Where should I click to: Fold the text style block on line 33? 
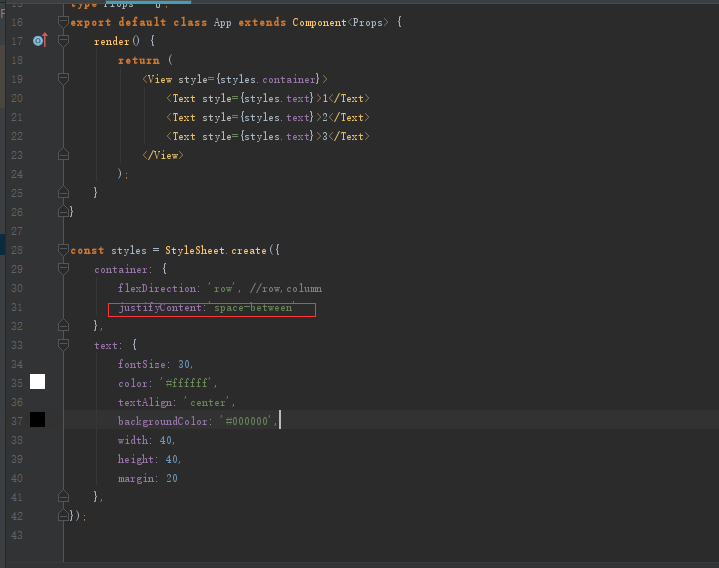pyautogui.click(x=64, y=345)
